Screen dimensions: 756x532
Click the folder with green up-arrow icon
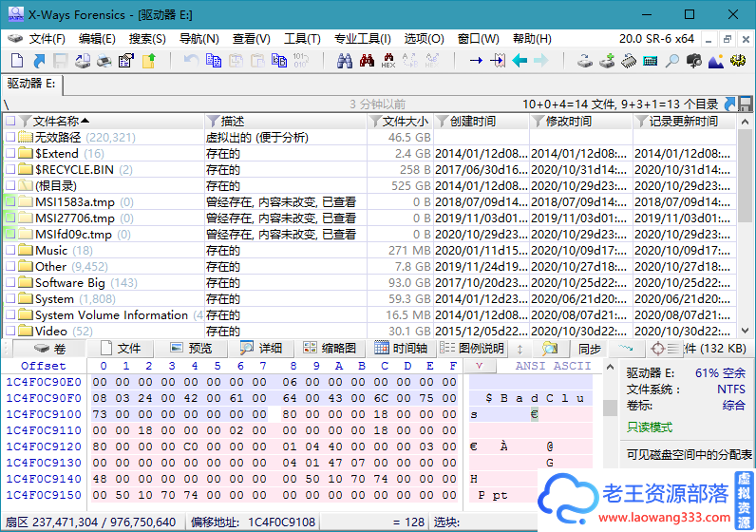coord(148,61)
